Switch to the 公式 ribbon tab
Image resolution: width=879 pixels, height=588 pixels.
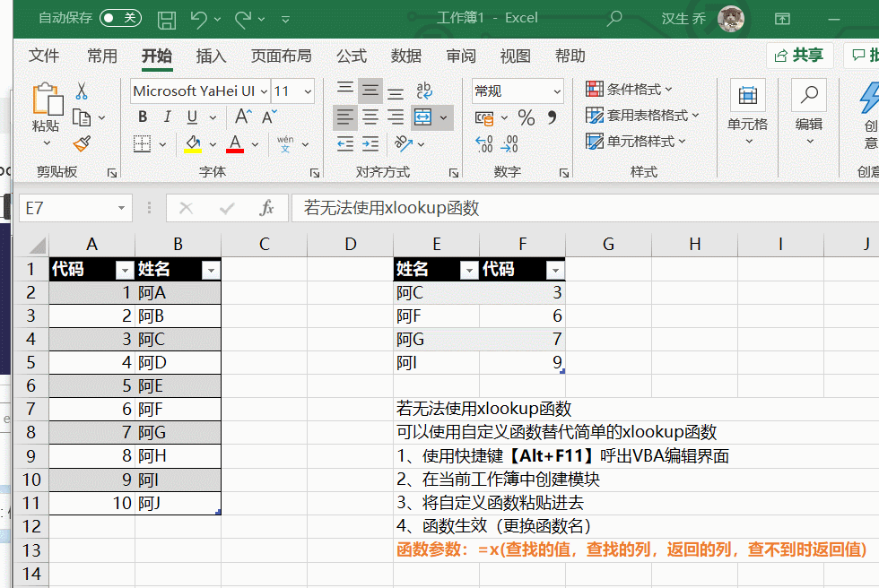(x=352, y=56)
